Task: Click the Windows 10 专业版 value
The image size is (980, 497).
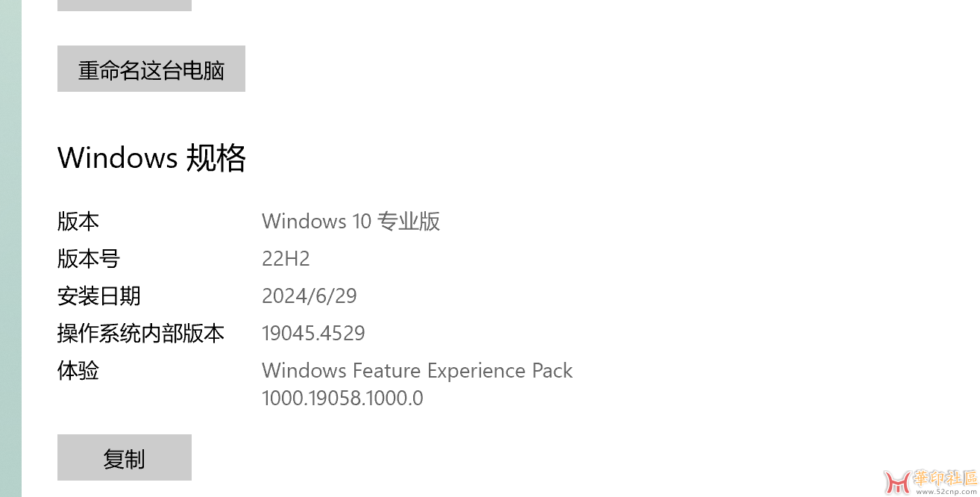Action: point(351,222)
